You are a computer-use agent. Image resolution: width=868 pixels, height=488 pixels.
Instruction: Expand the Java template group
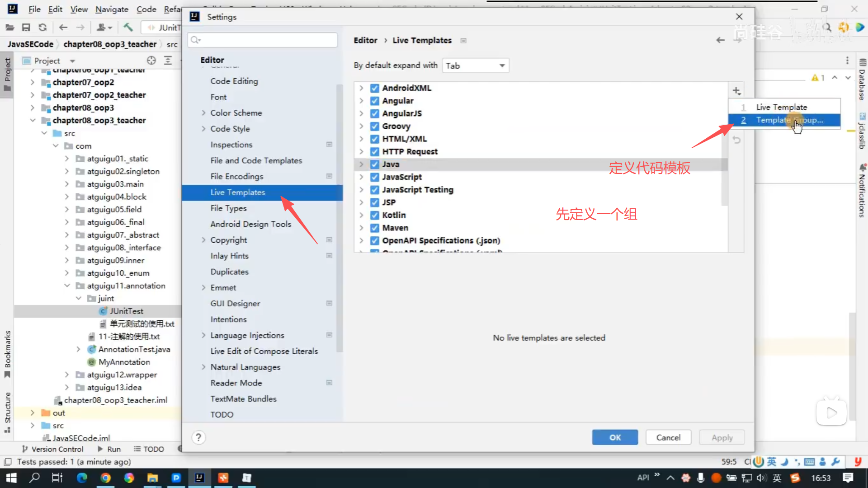tap(361, 164)
